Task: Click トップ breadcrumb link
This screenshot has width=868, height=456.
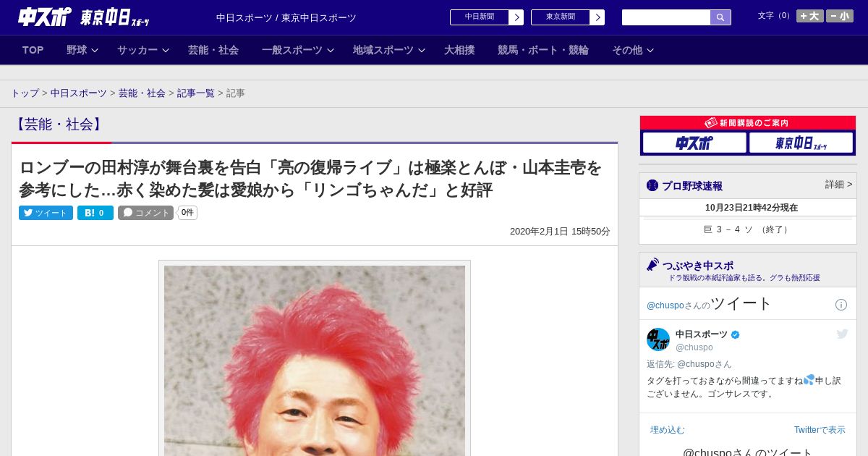Action: [25, 93]
